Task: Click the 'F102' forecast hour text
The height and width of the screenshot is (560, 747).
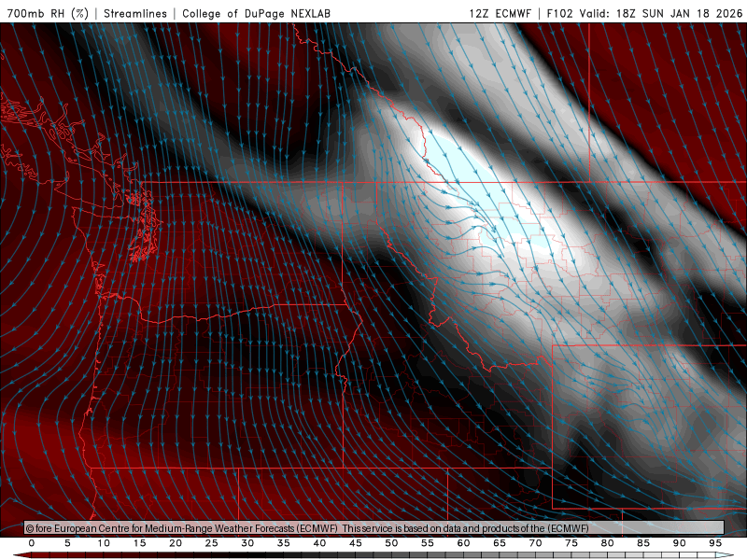Action: pyautogui.click(x=559, y=13)
